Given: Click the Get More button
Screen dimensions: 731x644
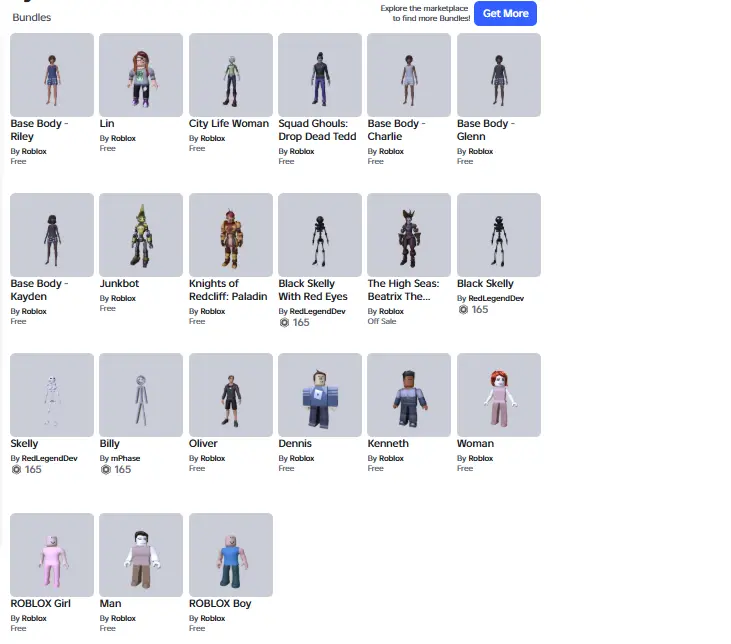Looking at the screenshot, I should pos(505,14).
